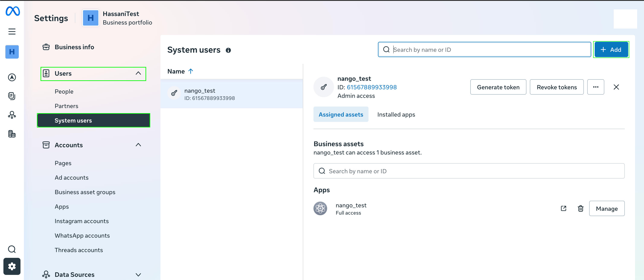Screen dimensions: 644x280
Task: Open Threads accounts
Action: [x=79, y=250]
